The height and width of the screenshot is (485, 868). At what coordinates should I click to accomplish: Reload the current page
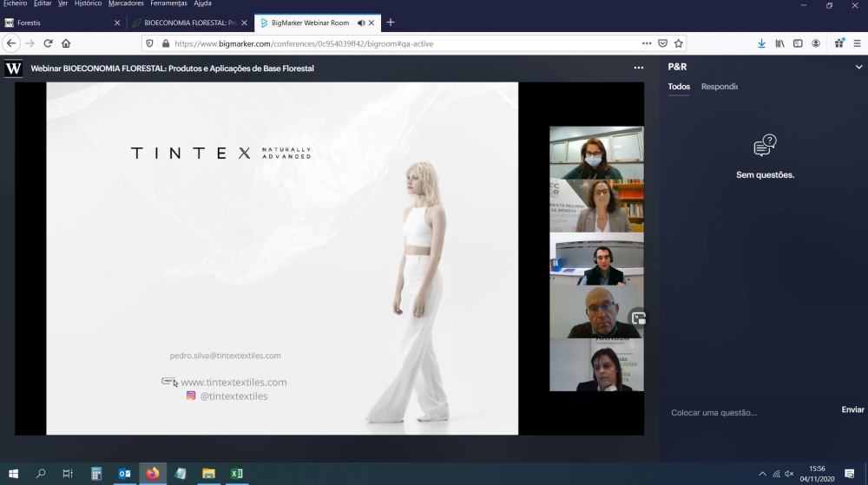[48, 43]
